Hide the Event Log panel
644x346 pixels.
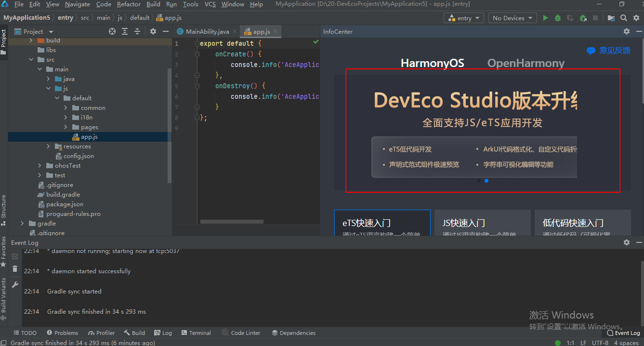[x=639, y=242]
